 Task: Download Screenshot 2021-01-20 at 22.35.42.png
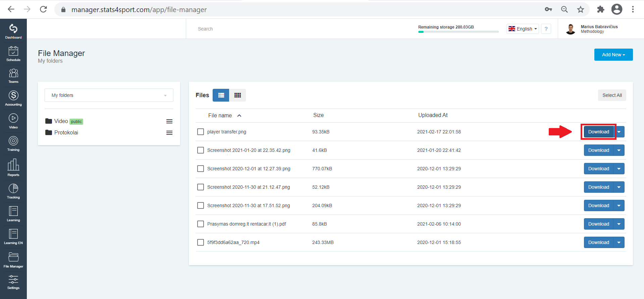[599, 150]
